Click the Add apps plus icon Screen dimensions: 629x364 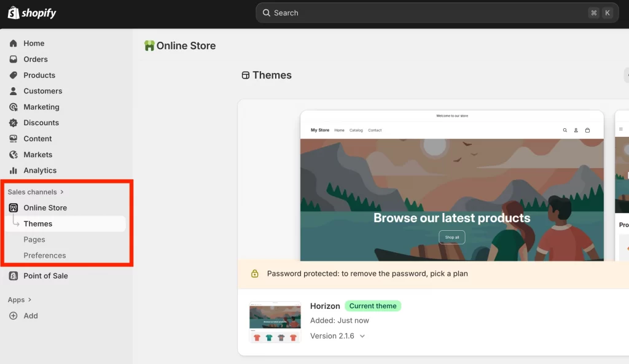click(14, 316)
